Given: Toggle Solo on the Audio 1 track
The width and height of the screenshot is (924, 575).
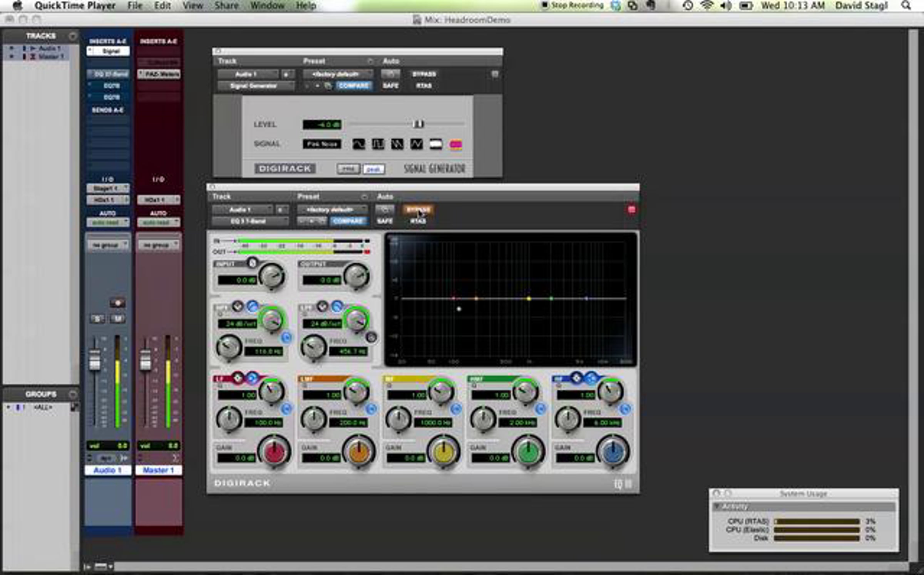Looking at the screenshot, I should click(x=97, y=319).
